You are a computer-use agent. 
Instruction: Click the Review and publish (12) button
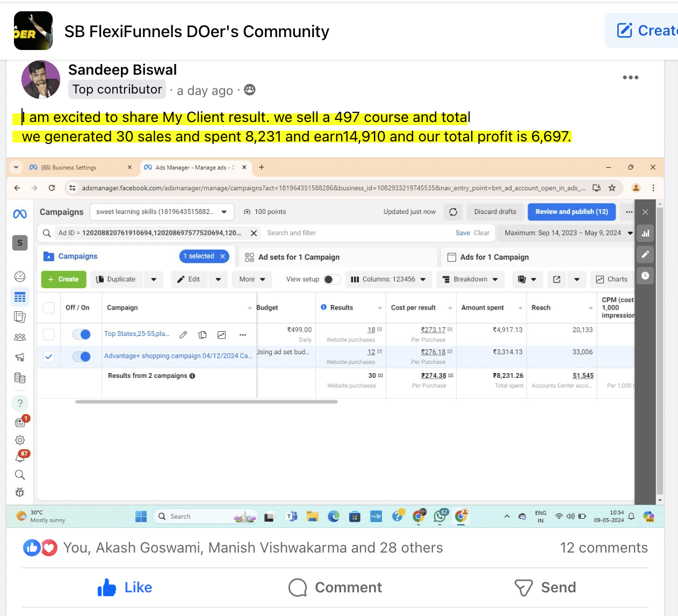571,212
